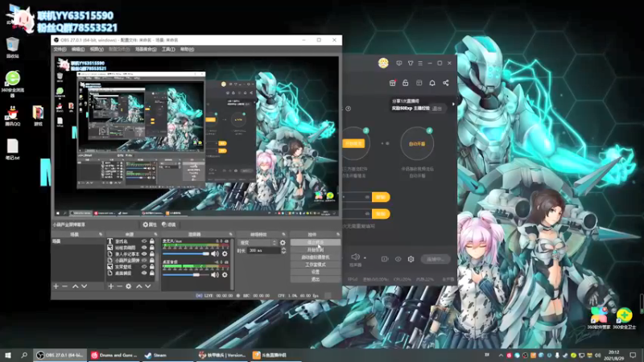Open the 渐变 transition dropdown

click(258, 243)
